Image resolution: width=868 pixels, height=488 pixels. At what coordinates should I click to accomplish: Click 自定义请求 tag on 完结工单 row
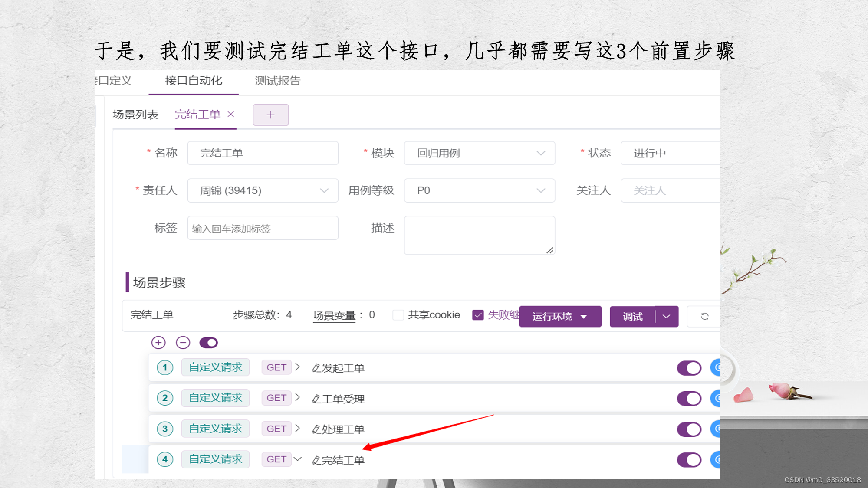point(215,459)
